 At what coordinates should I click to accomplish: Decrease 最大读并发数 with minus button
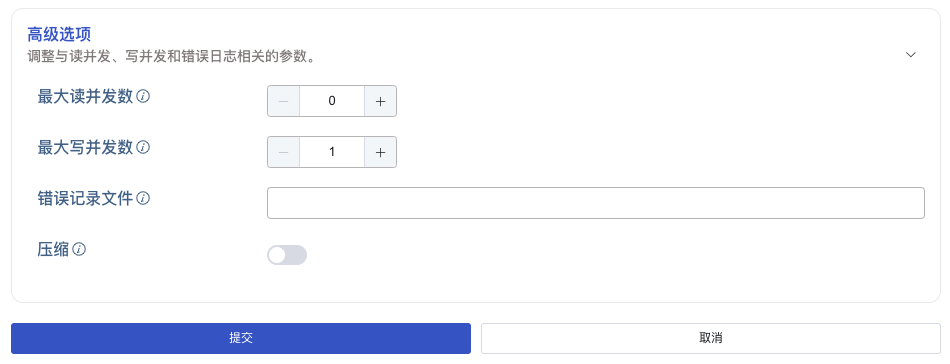pyautogui.click(x=284, y=101)
